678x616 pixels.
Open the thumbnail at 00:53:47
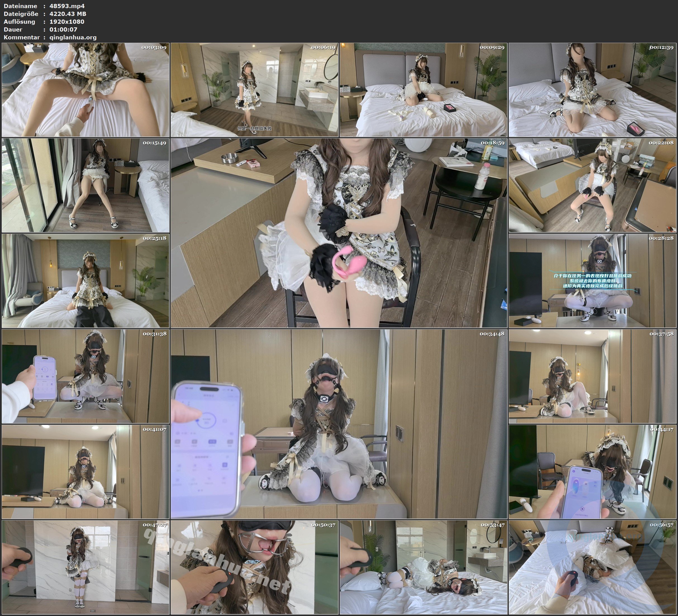[423, 567]
